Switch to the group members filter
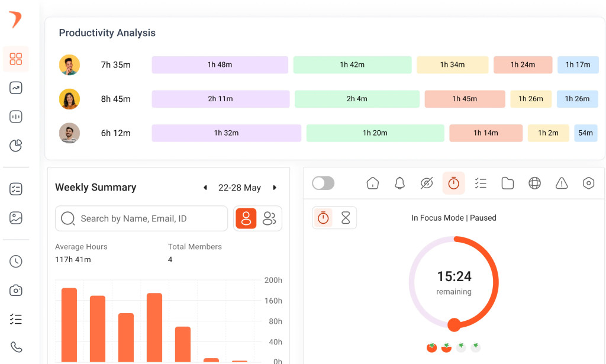The height and width of the screenshot is (364, 606). tap(270, 218)
